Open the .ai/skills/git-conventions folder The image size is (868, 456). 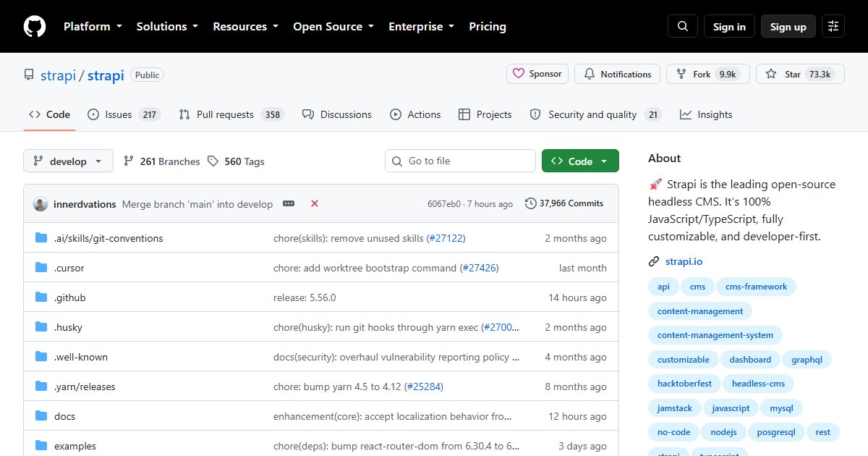coord(109,238)
